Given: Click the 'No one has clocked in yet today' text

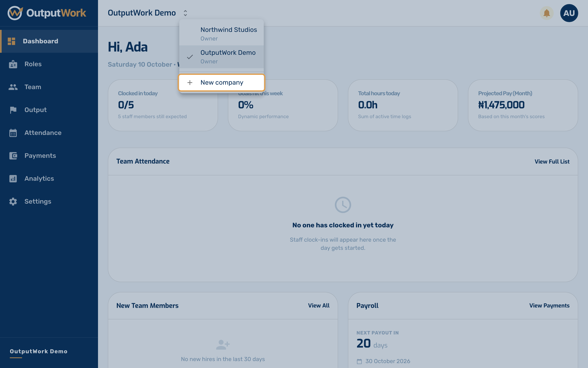Looking at the screenshot, I should coord(343,225).
